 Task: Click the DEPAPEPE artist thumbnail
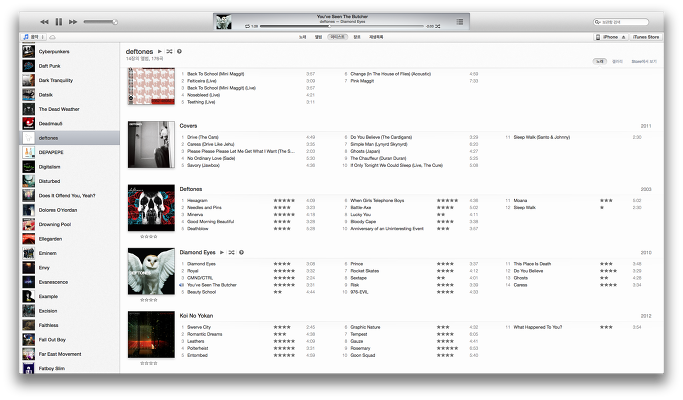(29, 152)
